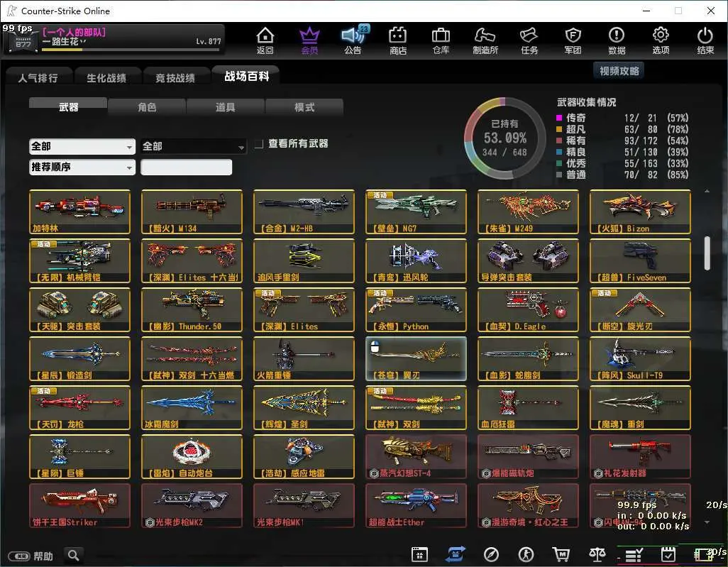Open the 商店 shop icon
Viewport: 728px width, 567px height.
coord(398,40)
